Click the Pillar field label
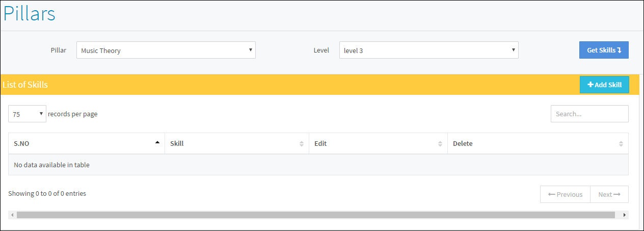 point(58,50)
